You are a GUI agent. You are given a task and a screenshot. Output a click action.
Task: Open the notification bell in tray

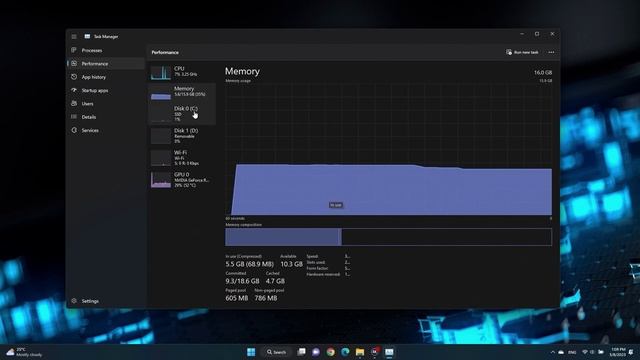[x=632, y=352]
